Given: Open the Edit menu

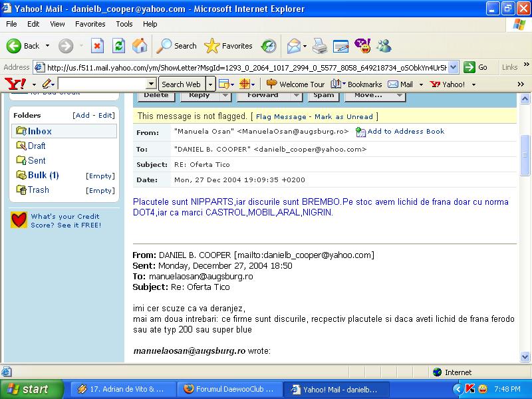Looking at the screenshot, I should point(33,24).
